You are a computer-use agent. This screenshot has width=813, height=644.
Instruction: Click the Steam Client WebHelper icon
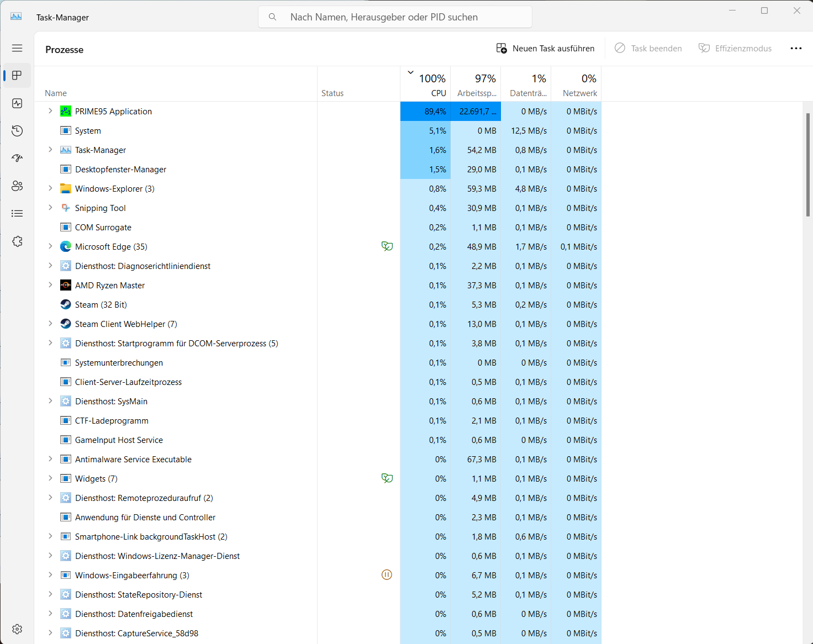(66, 324)
